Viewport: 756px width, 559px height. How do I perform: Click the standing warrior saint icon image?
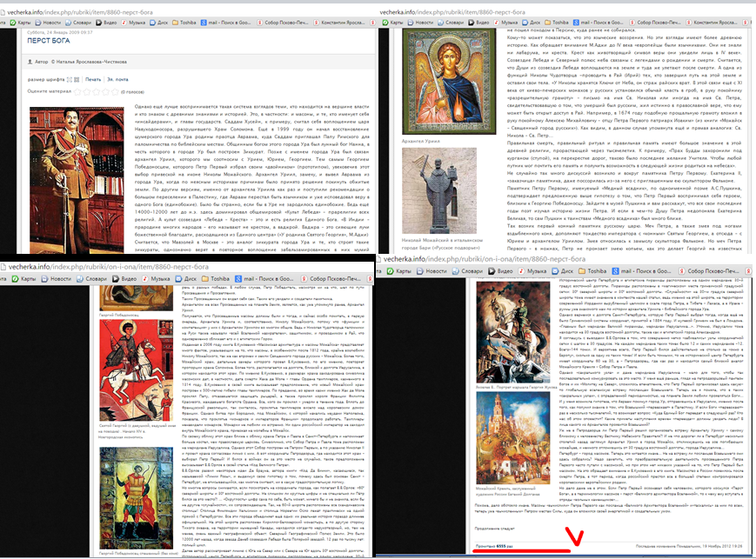point(136,498)
